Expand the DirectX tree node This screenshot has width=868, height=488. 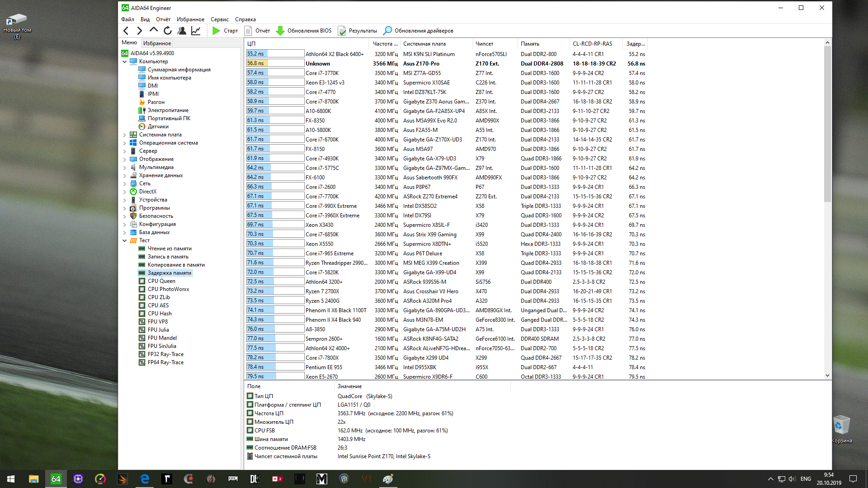[x=125, y=192]
